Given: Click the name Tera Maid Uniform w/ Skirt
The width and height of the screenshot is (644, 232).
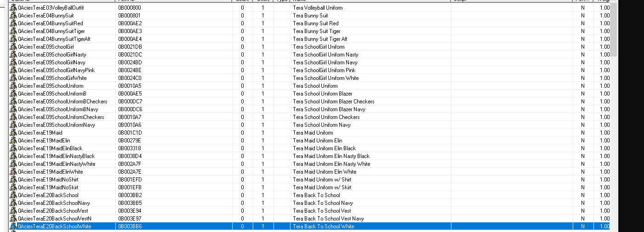Looking at the screenshot, I should pos(322,187).
